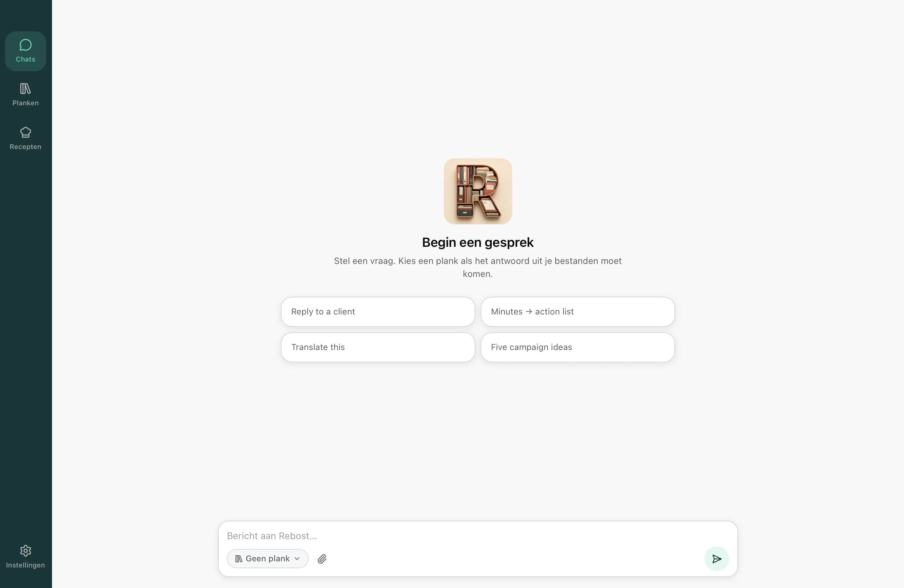Open the Chats speech bubble icon
Viewport: 904px width, 588px height.
point(25,45)
